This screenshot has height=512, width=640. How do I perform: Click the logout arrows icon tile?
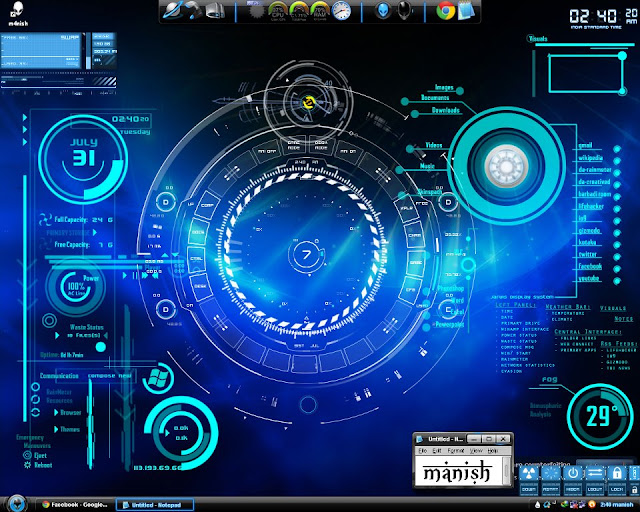click(595, 474)
